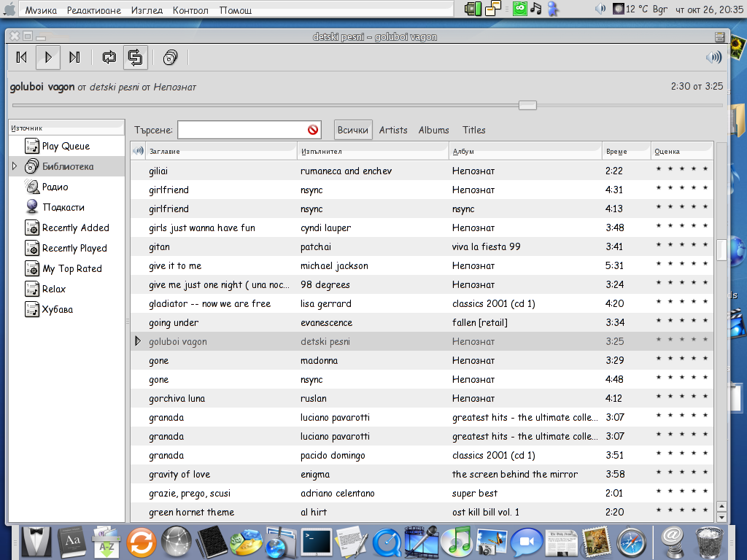Start playback with the play button
The height and width of the screenshot is (560, 747).
tap(47, 58)
